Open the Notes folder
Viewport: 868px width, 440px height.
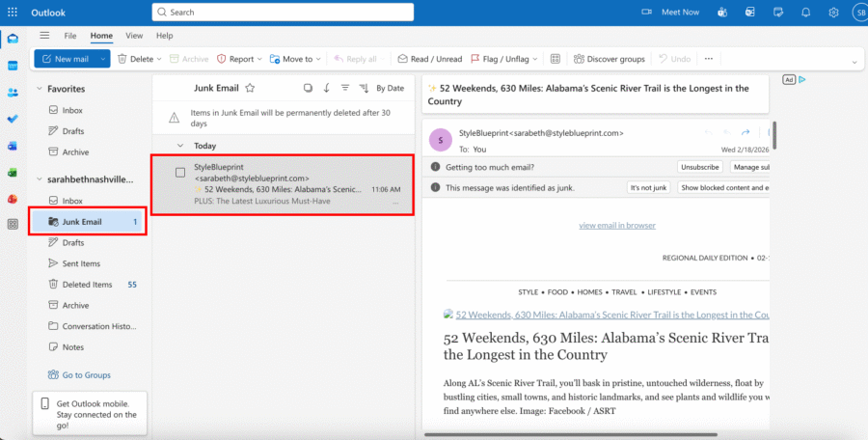click(73, 347)
